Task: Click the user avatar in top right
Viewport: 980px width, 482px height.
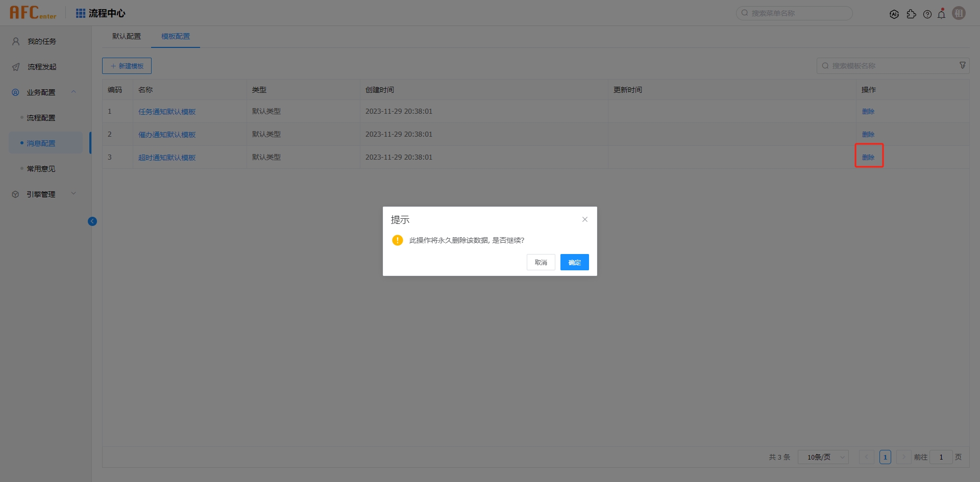Action: click(959, 13)
